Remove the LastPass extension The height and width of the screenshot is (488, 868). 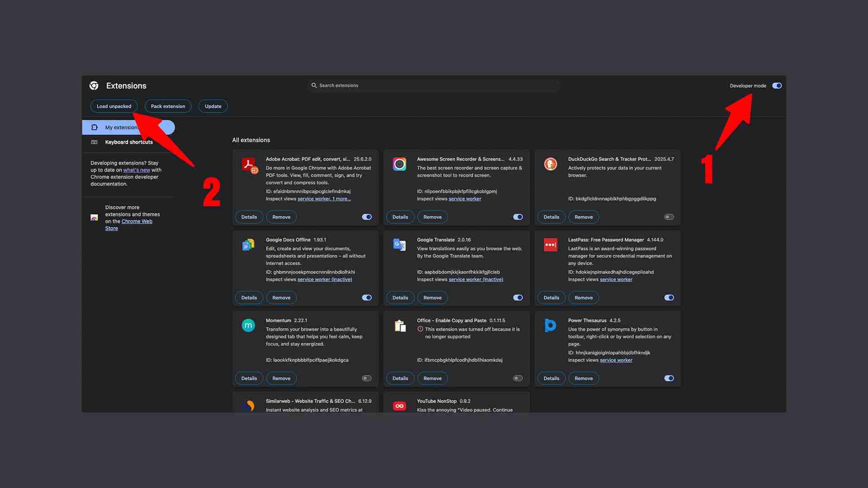click(584, 298)
